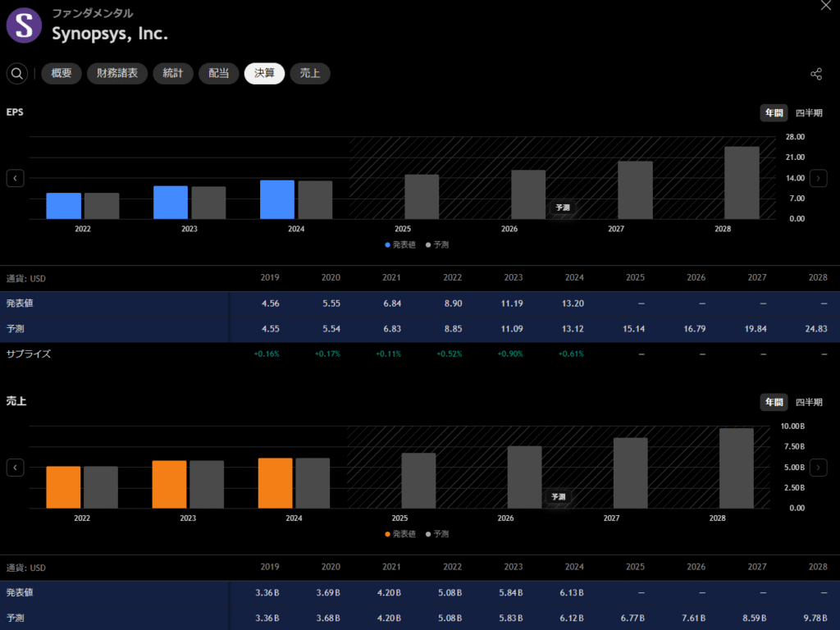Toggle 発表値 legend in 売上 chart

[x=400, y=534]
